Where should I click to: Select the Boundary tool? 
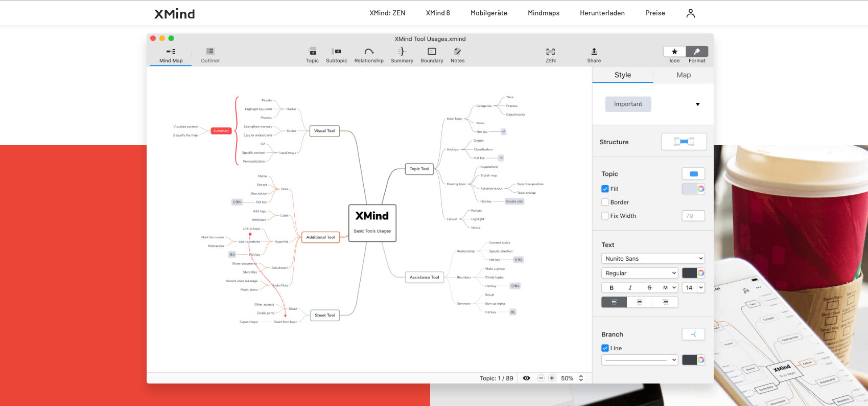click(x=432, y=52)
